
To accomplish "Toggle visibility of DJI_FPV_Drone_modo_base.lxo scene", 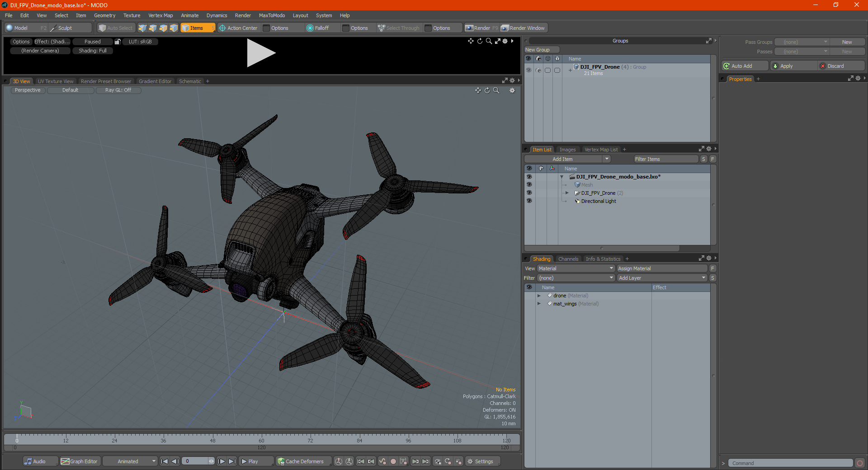I will [529, 177].
